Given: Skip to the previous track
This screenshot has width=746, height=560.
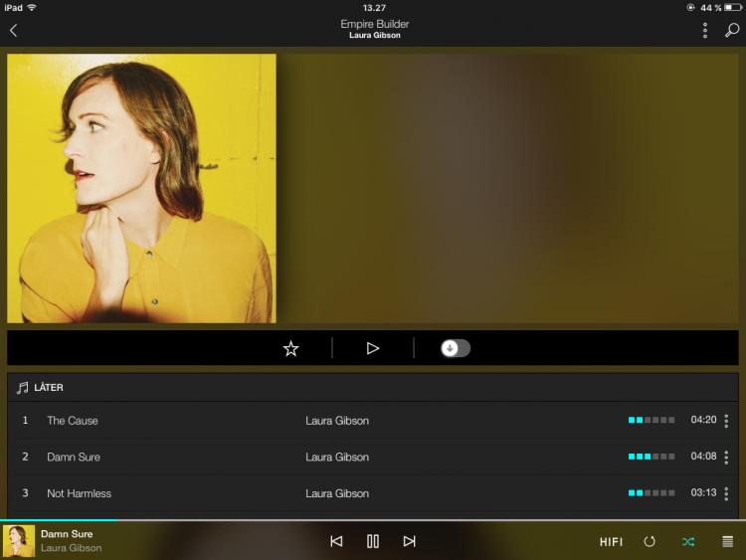Looking at the screenshot, I should pos(336,541).
